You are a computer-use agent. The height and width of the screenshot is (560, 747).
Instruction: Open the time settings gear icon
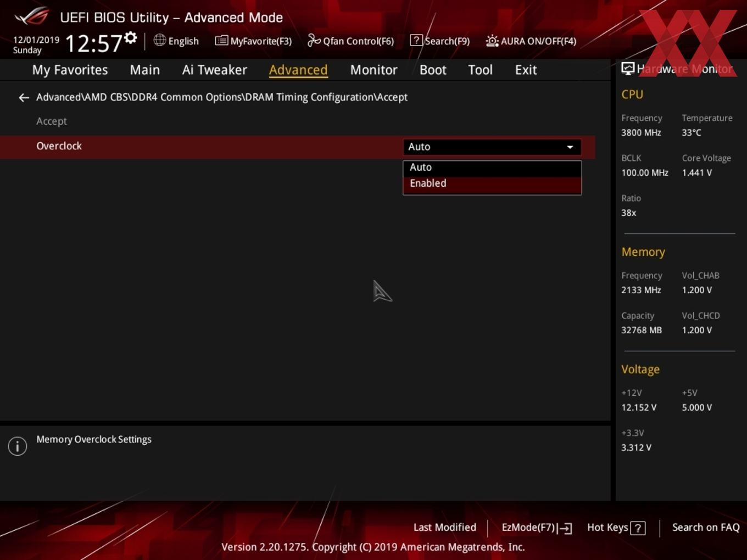130,37
